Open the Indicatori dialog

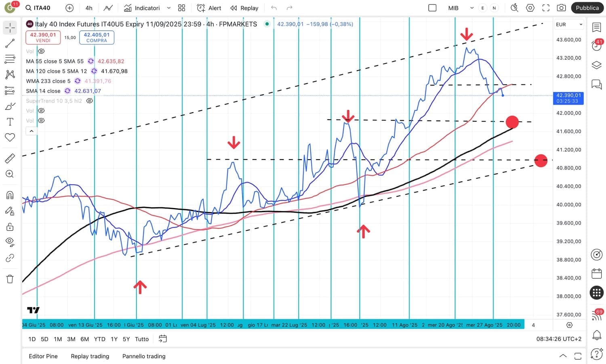142,8
